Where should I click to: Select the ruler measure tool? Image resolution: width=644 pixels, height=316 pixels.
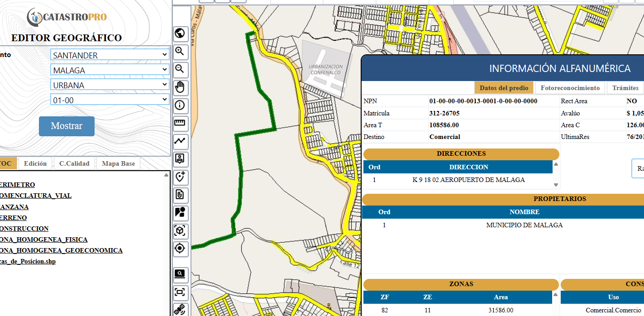coord(180,123)
